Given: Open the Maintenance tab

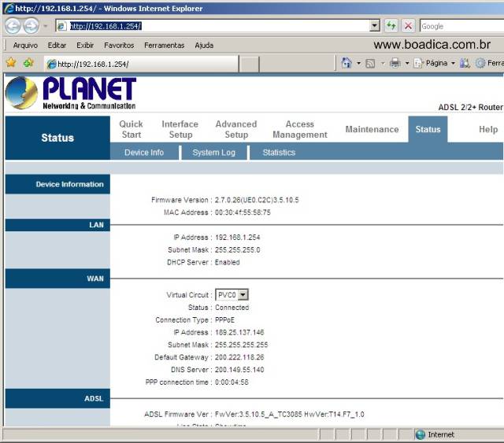Looking at the screenshot, I should pos(372,129).
